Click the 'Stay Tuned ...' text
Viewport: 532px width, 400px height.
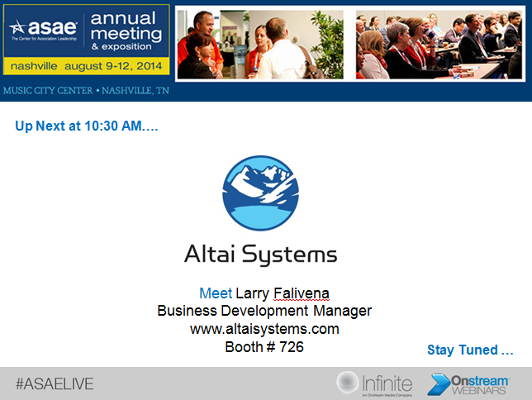470,350
